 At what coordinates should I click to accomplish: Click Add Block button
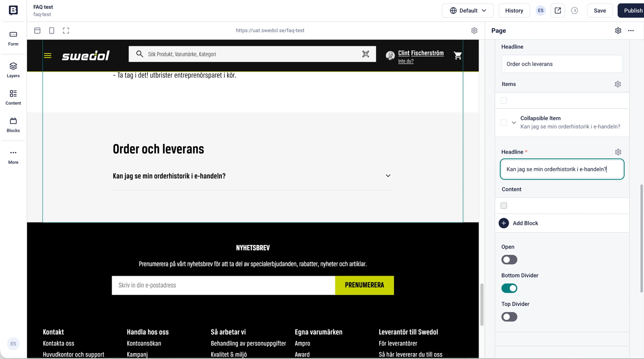pos(518,223)
